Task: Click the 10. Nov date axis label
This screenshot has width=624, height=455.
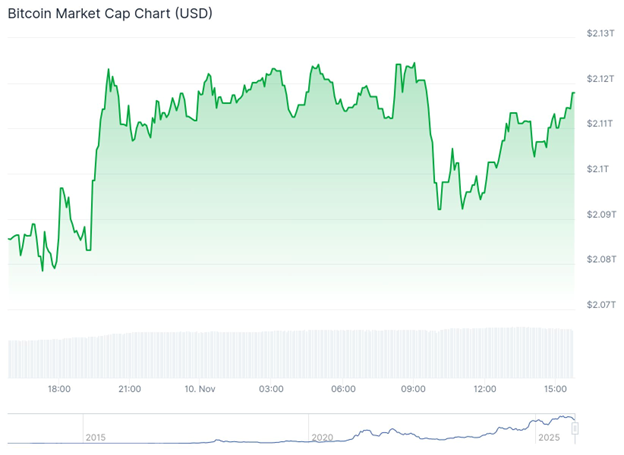Action: tap(200, 388)
